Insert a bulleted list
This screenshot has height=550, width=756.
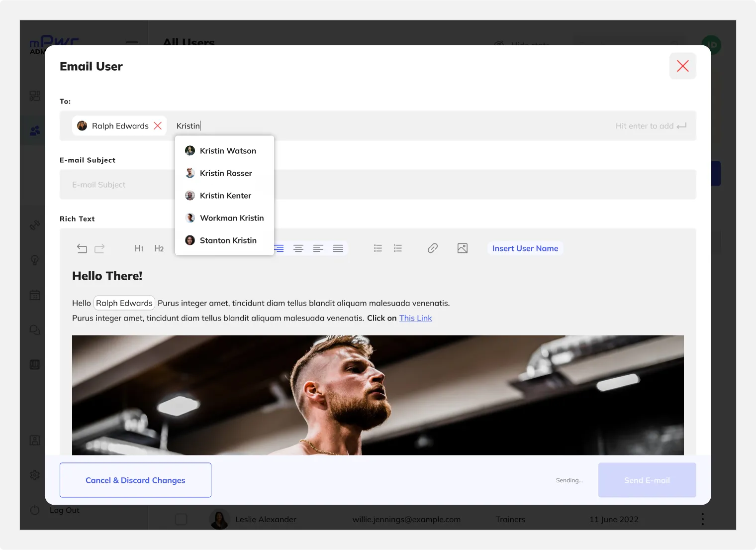pos(378,248)
